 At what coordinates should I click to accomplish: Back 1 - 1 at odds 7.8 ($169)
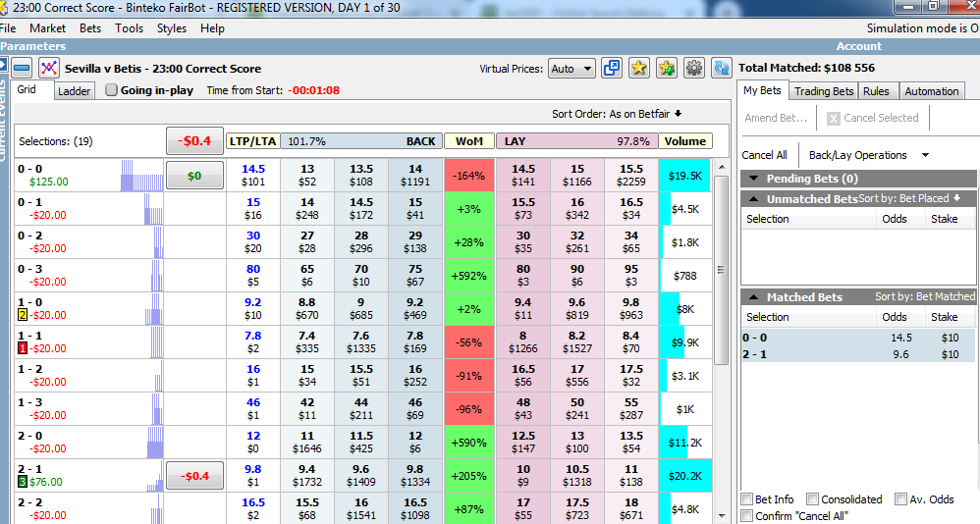pyautogui.click(x=415, y=342)
